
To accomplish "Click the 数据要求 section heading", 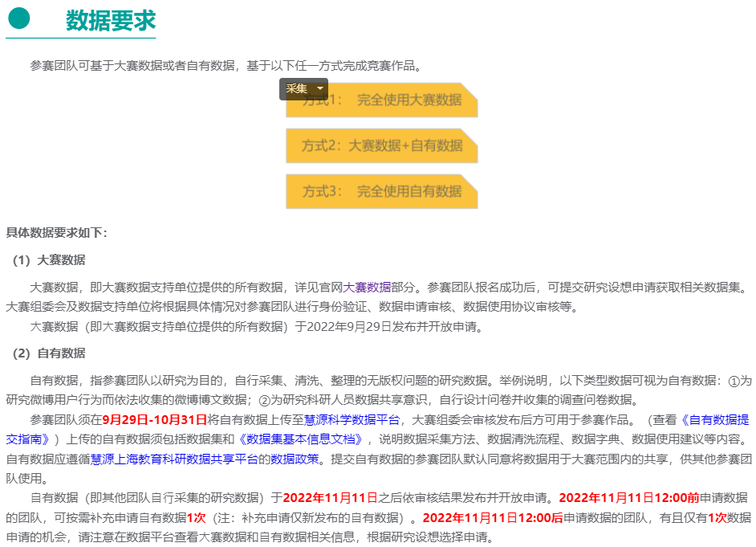I will 111,22.
